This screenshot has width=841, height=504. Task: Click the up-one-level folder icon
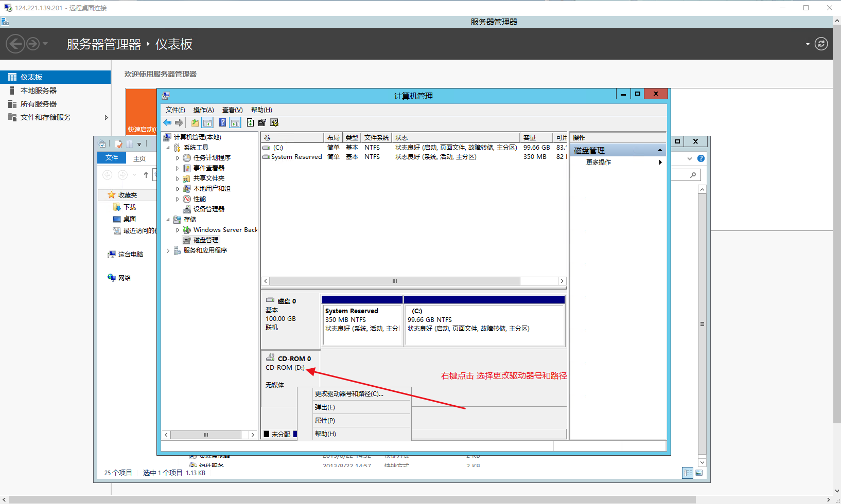[x=195, y=122]
